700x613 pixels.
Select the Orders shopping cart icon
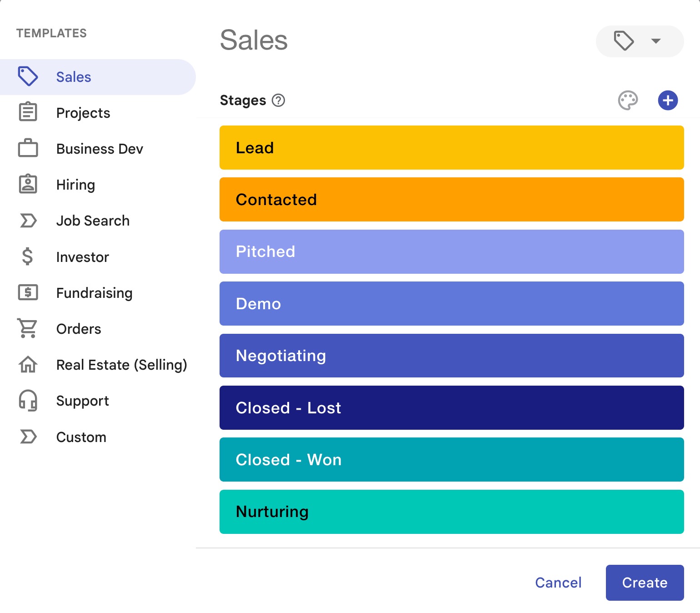(28, 328)
